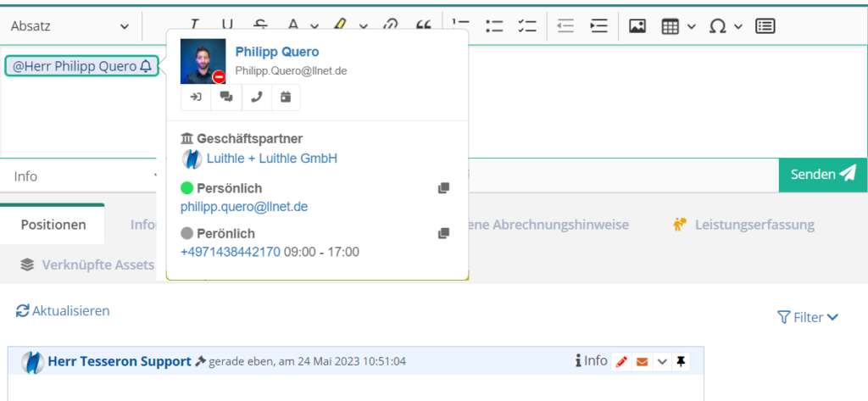This screenshot has height=401, width=868.
Task: Copy the email address using the copy icon
Action: click(443, 188)
